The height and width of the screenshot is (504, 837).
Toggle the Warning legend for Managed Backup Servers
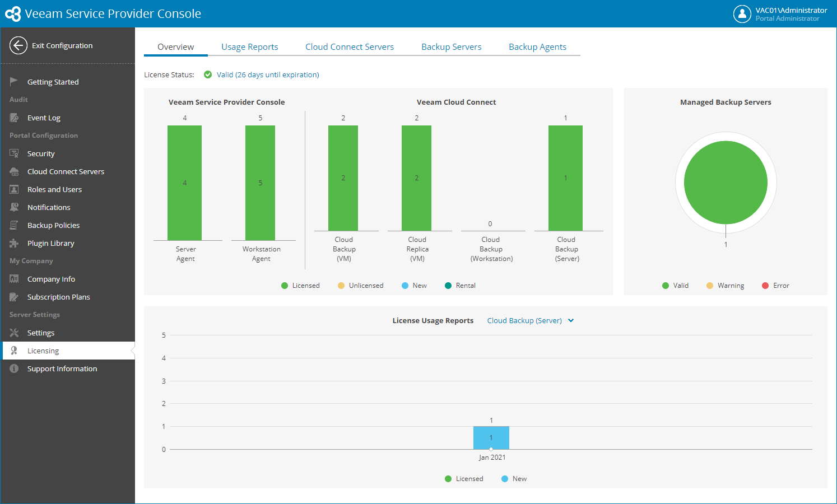(726, 286)
